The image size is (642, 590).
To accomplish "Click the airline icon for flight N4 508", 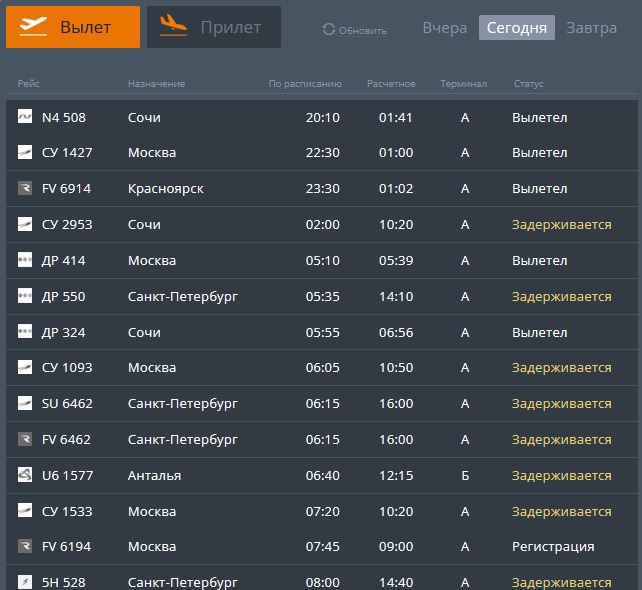I will click(25, 117).
